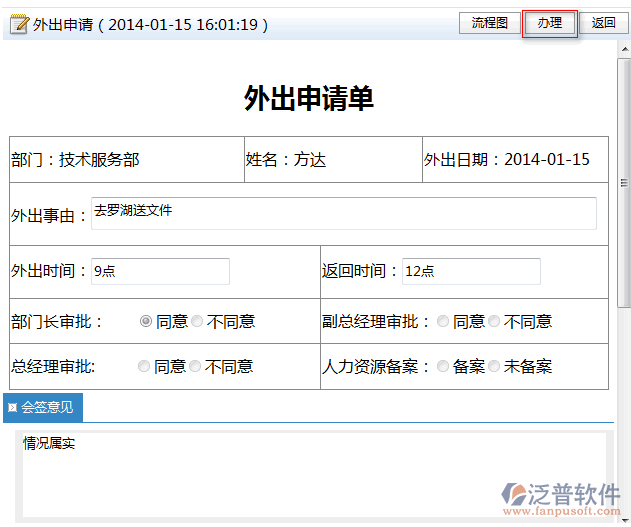The image size is (631, 527).
Task: Click the 情况属实 comment text area
Action: (310, 470)
